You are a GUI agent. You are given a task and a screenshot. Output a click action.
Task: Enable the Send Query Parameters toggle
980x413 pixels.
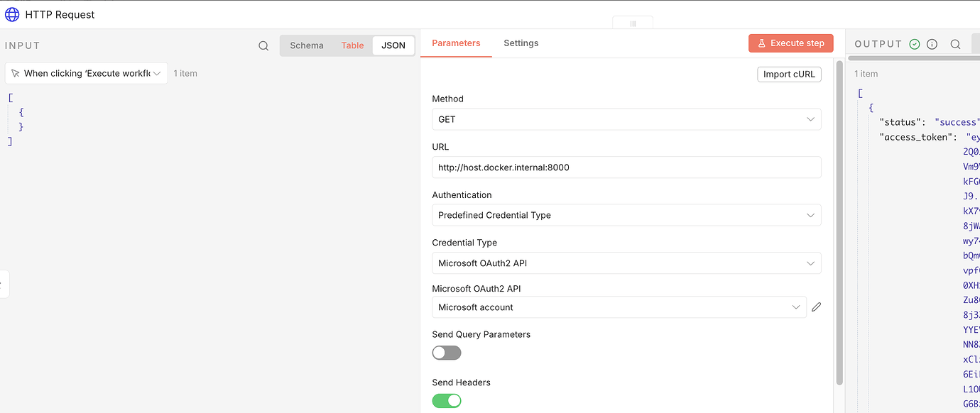pos(447,353)
